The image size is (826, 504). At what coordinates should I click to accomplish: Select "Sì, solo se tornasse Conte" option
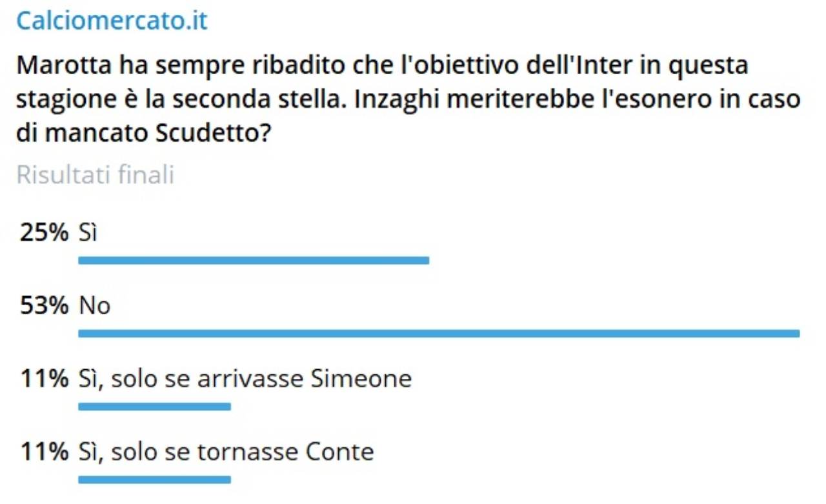[x=227, y=451]
